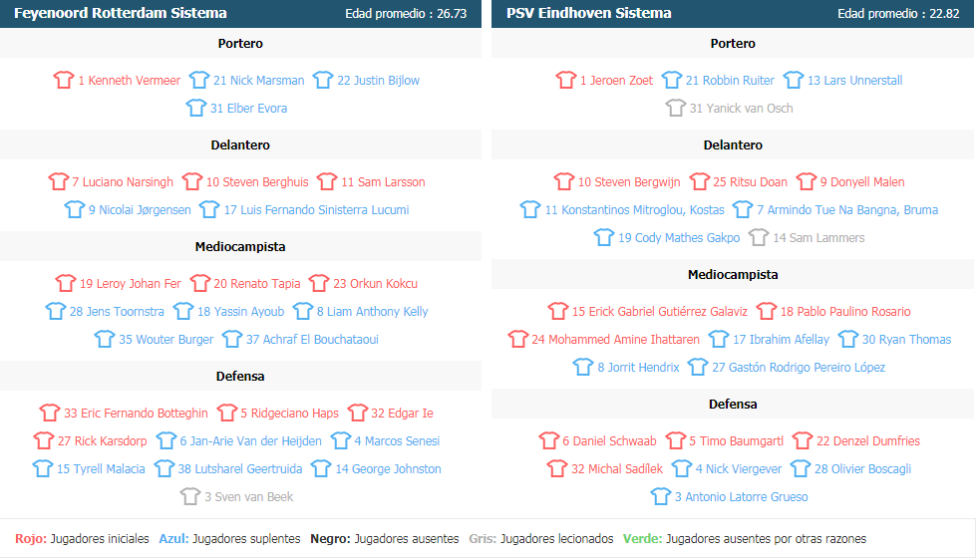Click the red jersey icon next to Jeroen Zoet
The width and height of the screenshot is (978, 560).
point(565,80)
